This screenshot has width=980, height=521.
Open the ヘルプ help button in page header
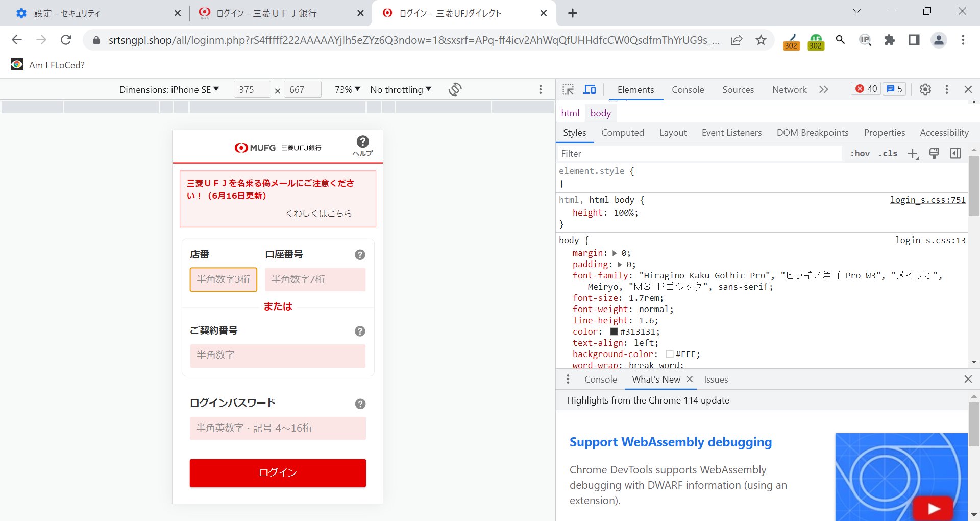coord(362,146)
